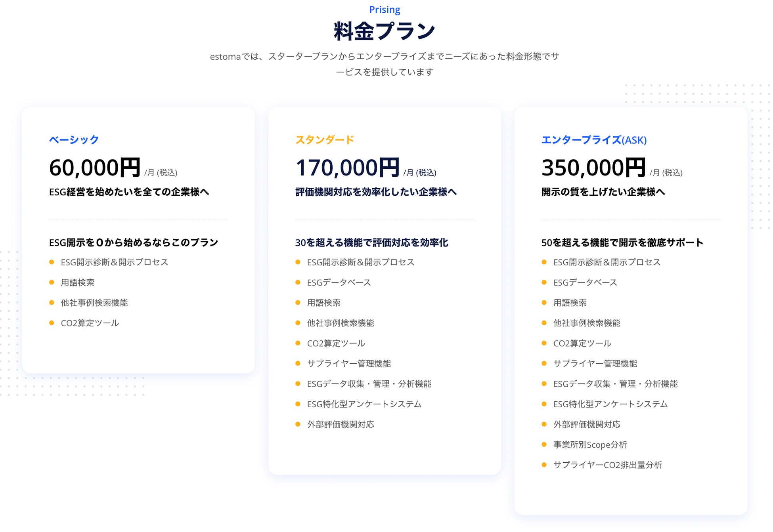Click the 評価機関対応を効率化したい企業様へ tagline
Image resolution: width=773 pixels, height=532 pixels.
(x=376, y=192)
